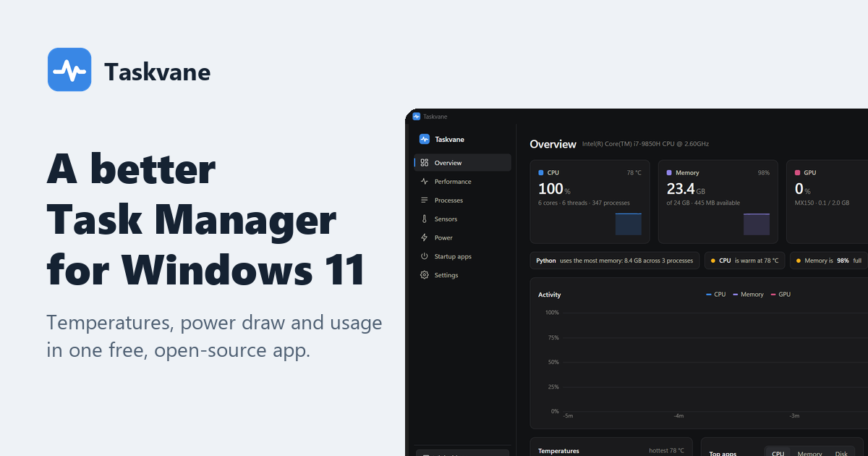Click the Top apps panel heading
Screen dimensions: 868x456
723,454
